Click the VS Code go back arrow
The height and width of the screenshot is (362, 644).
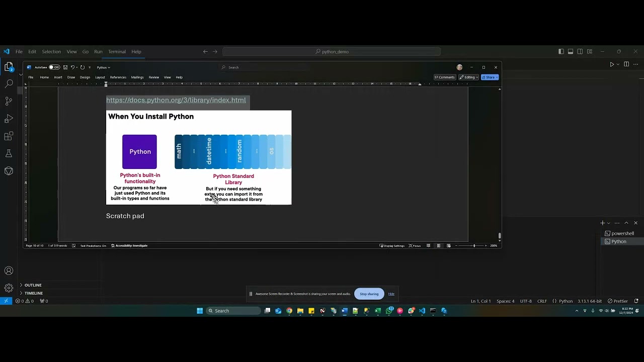(x=205, y=51)
